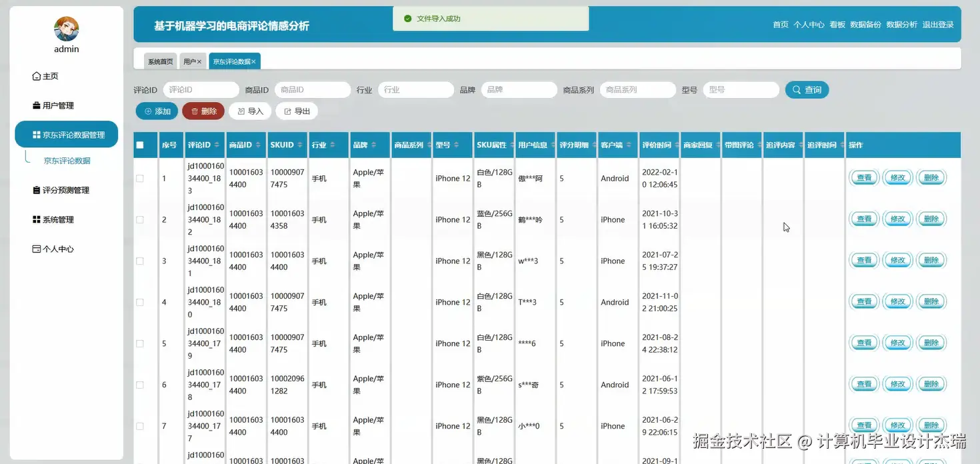This screenshot has height=464, width=980.
Task: Focus the 评论ID search field
Action: point(201,90)
